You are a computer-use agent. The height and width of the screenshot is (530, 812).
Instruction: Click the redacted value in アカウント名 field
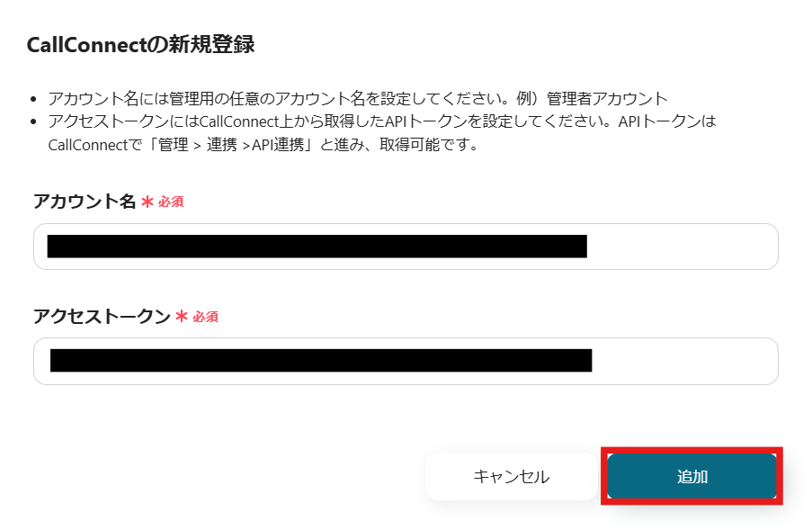(317, 247)
